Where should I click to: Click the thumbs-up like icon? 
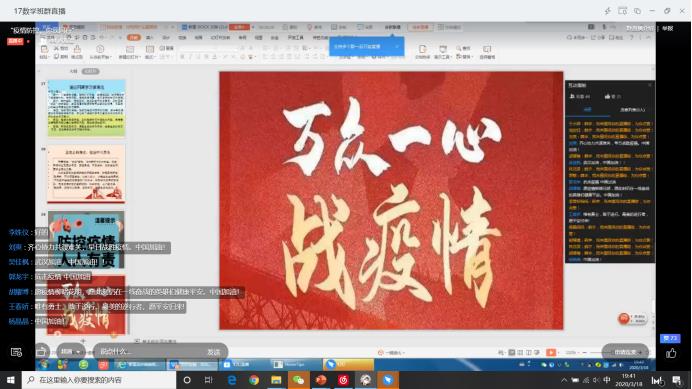pos(671,353)
